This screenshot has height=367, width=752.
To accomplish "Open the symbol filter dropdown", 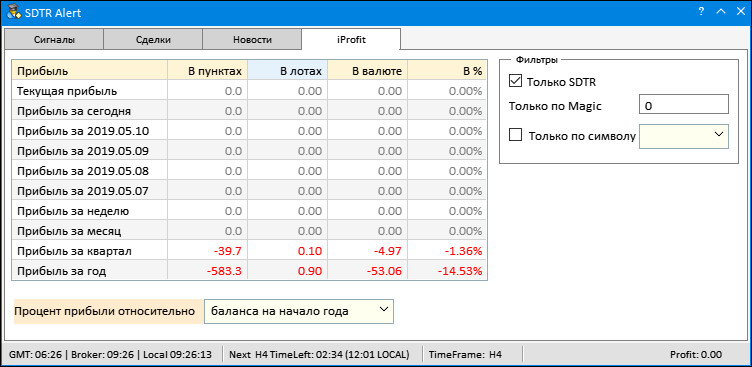I will point(684,136).
